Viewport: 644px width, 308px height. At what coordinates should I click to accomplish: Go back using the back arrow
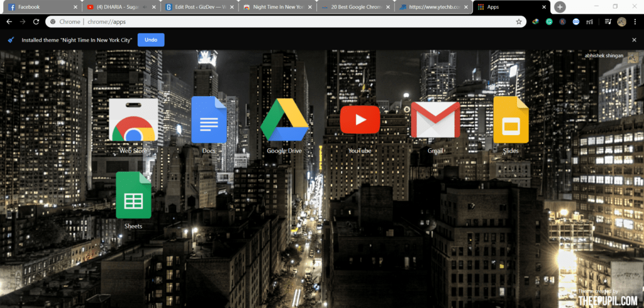9,22
